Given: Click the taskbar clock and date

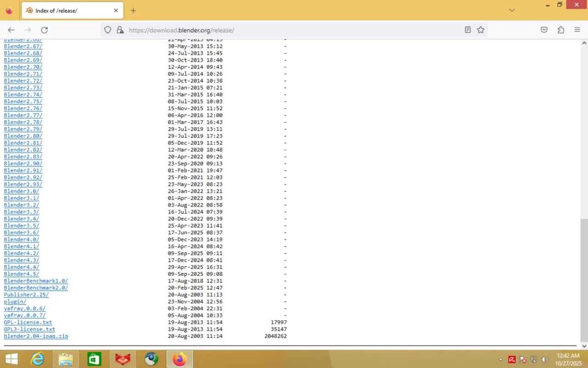Looking at the screenshot, I should [568, 359].
